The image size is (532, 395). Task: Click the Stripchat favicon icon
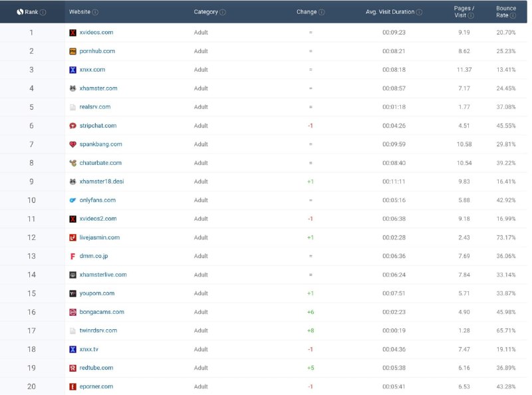[x=72, y=125]
